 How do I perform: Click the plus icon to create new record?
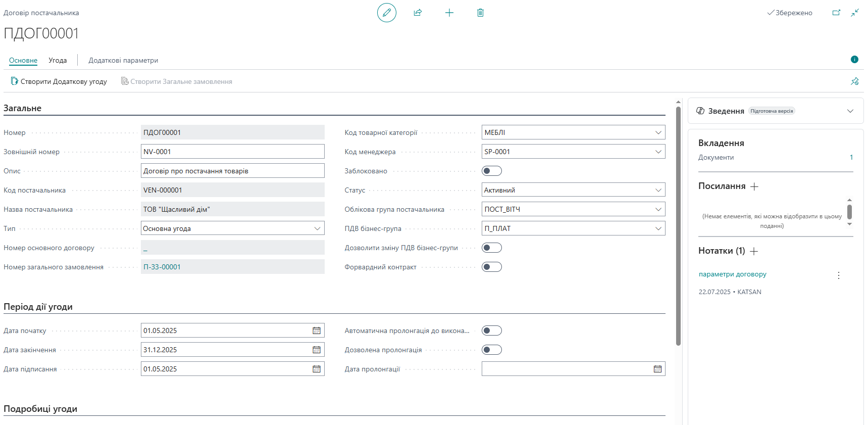coord(449,13)
